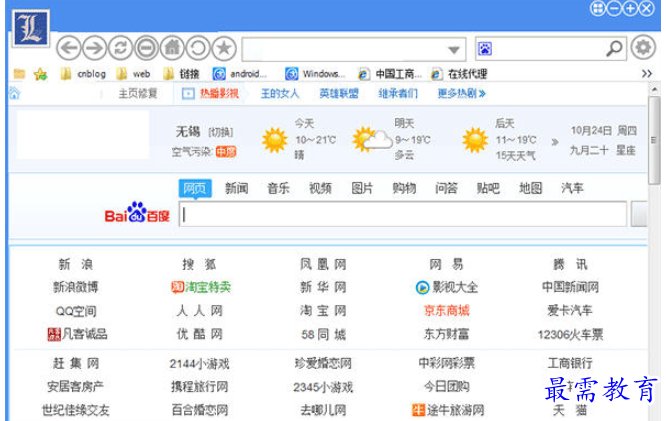Select the 音乐 search tab
Image resolution: width=666 pixels, height=421 pixels.
(x=278, y=188)
